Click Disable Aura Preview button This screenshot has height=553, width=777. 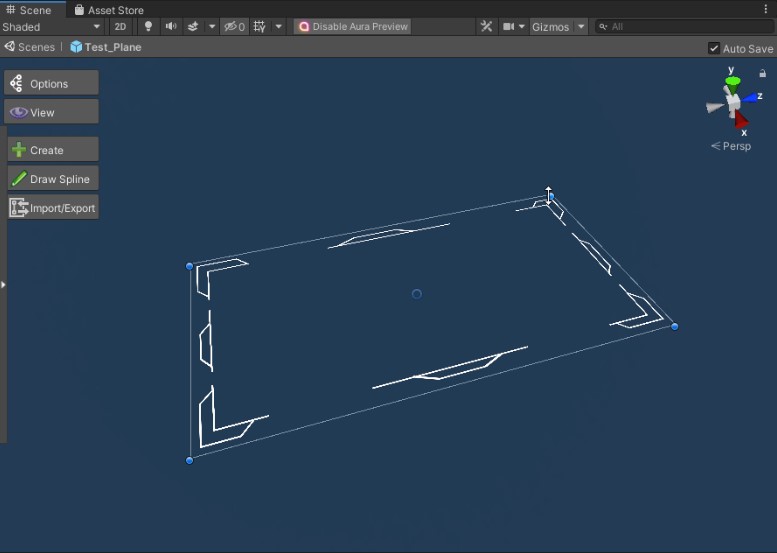(x=352, y=27)
